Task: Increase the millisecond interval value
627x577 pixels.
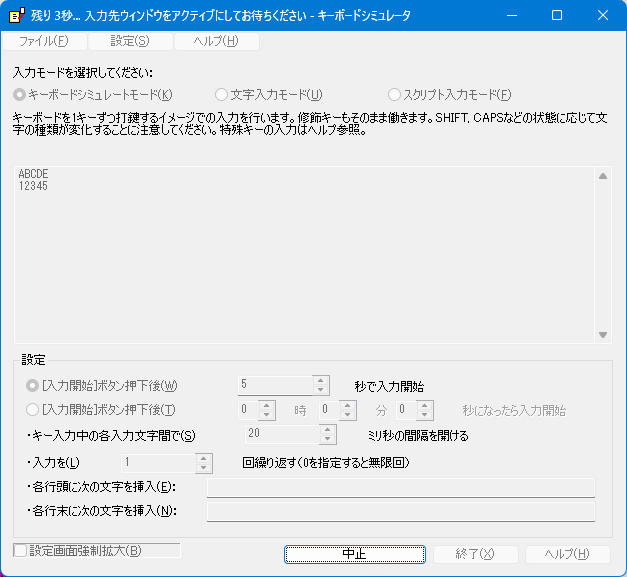Action: pos(328,429)
